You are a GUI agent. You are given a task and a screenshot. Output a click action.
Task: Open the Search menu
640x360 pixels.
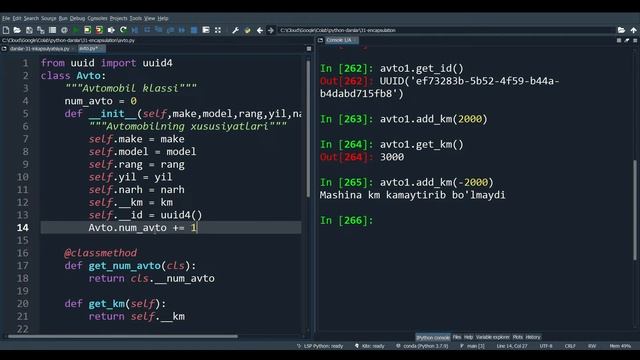click(31, 18)
